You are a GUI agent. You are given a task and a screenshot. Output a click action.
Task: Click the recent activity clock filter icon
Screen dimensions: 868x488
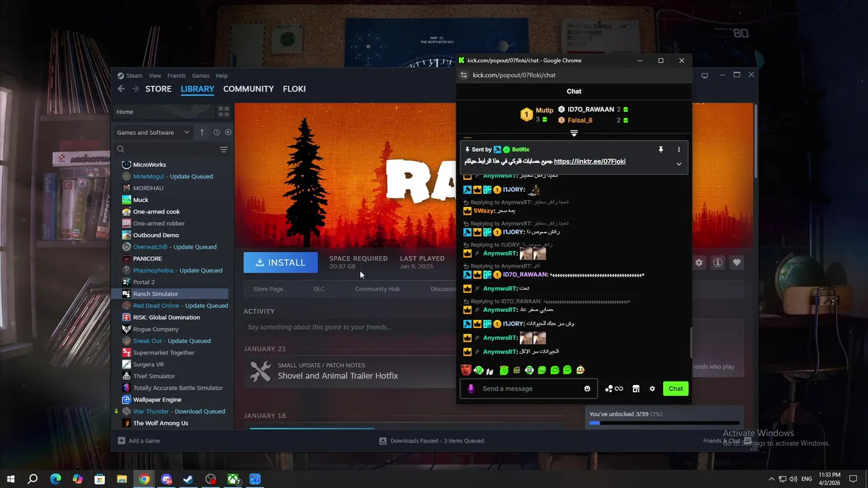point(216,132)
